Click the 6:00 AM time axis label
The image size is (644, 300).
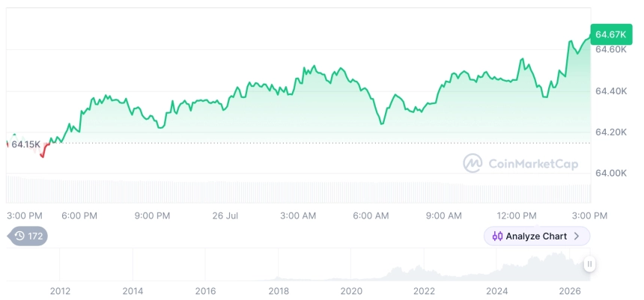click(x=371, y=216)
